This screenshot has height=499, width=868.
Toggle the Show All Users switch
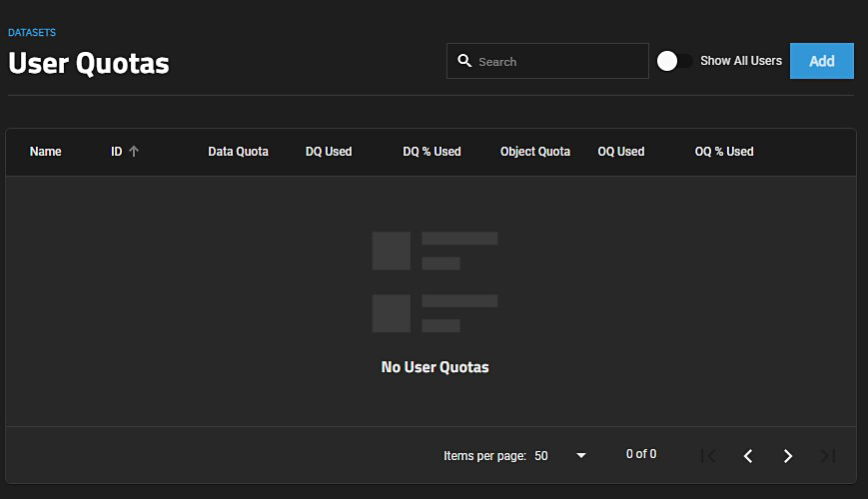[674, 61]
